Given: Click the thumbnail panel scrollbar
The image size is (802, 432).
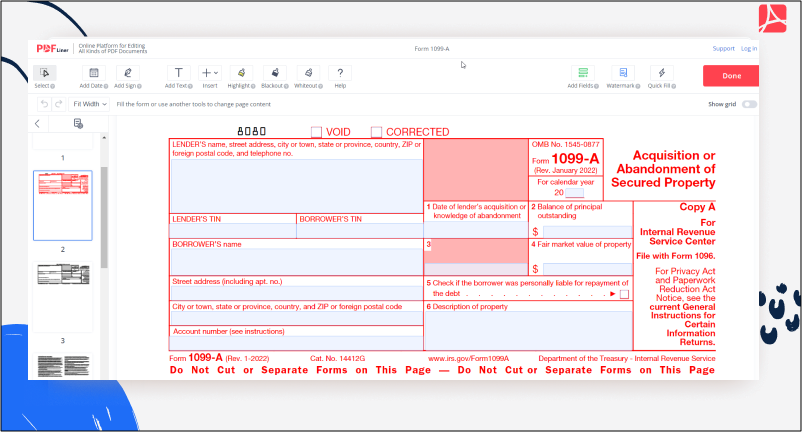Looking at the screenshot, I should (104, 217).
